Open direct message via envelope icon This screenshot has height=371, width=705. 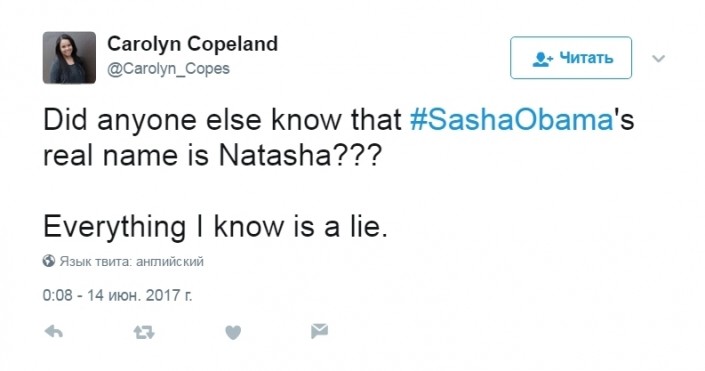pyautogui.click(x=319, y=331)
